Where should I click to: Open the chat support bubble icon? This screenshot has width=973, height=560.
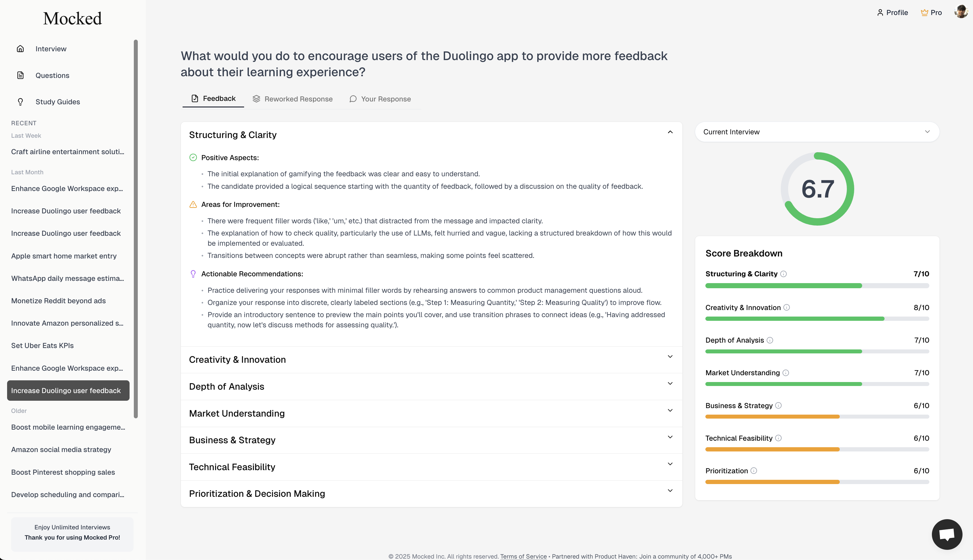point(946,534)
